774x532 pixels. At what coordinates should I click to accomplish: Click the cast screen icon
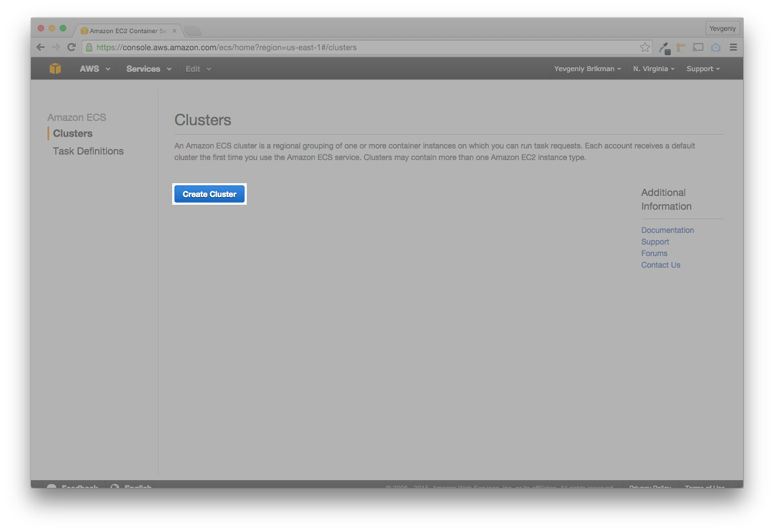click(x=698, y=47)
